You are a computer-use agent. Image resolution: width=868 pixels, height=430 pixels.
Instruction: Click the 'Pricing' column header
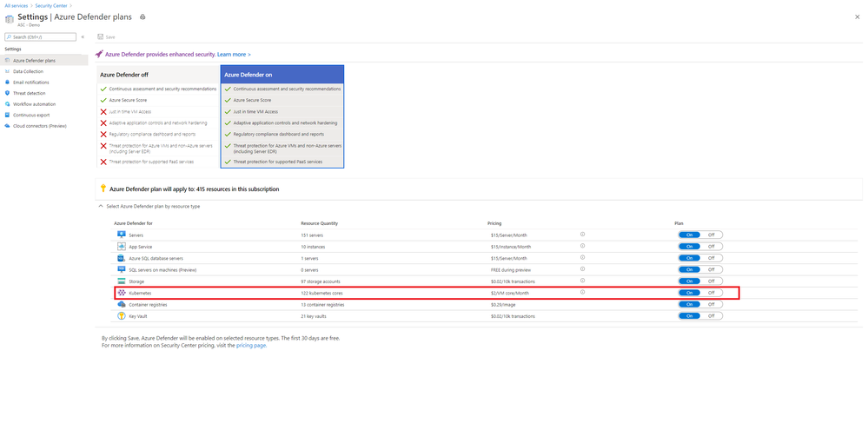tap(494, 223)
